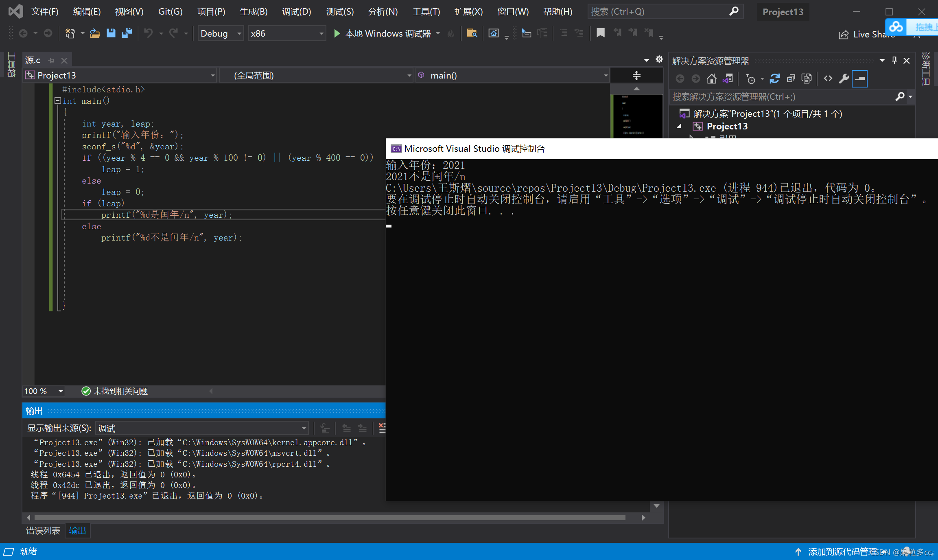The width and height of the screenshot is (938, 560).
Task: Open the output source 调试 dropdown
Action: (x=202, y=428)
